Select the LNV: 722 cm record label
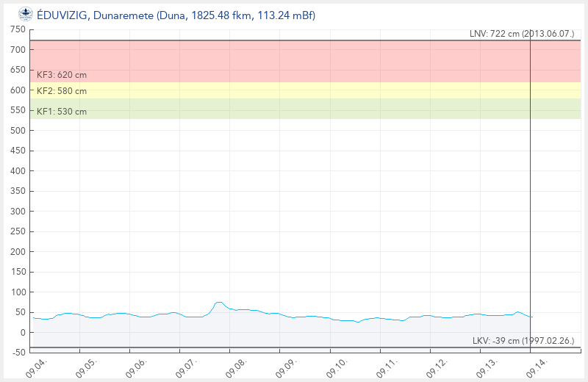 [x=522, y=34]
